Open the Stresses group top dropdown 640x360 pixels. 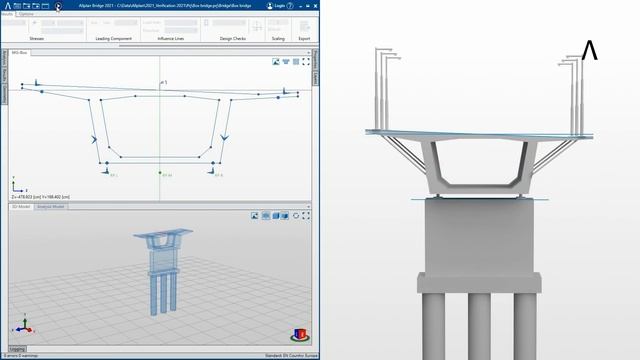(x=70, y=23)
